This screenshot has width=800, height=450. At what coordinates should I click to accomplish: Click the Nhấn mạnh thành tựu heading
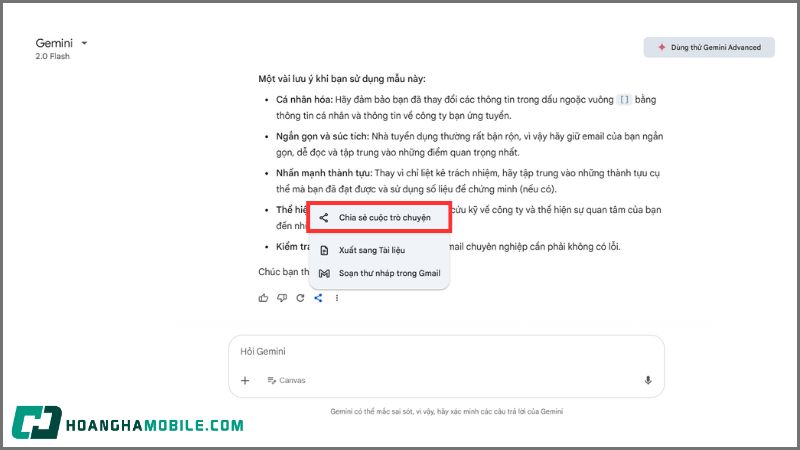pos(324,173)
